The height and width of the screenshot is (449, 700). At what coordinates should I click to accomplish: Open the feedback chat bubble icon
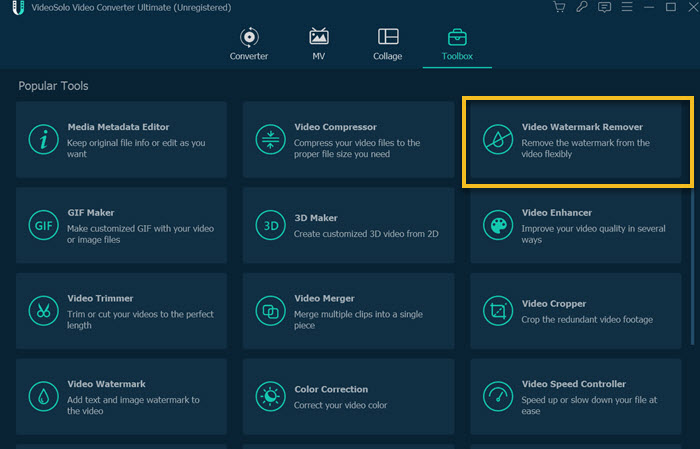604,8
